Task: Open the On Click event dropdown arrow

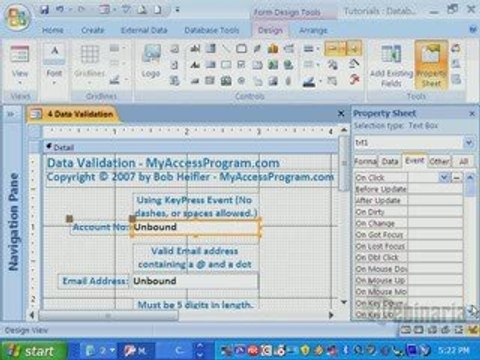Action: pos(444,177)
